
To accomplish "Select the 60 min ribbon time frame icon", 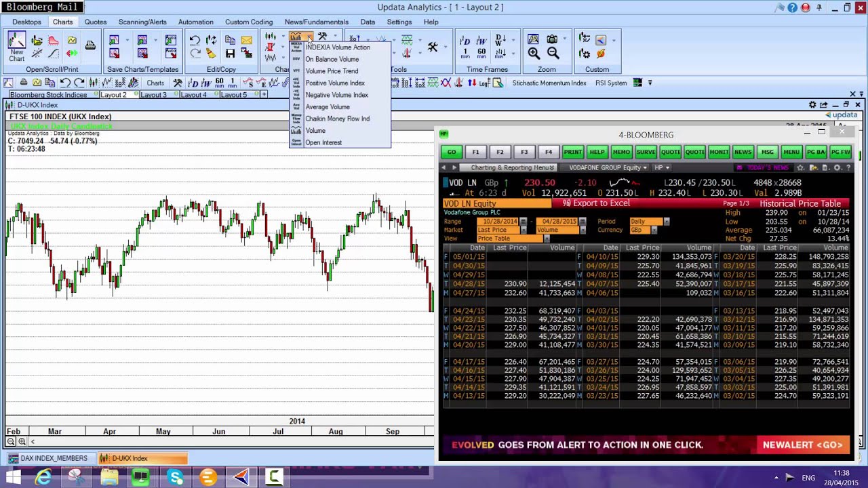I will 481,54.
